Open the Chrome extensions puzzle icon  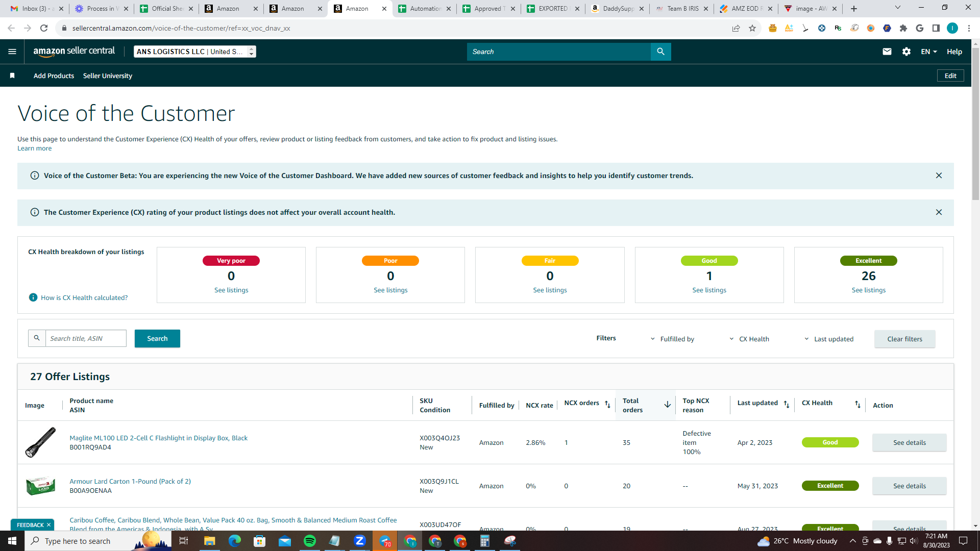point(903,28)
